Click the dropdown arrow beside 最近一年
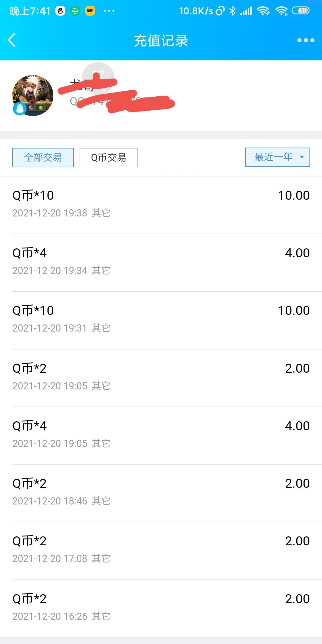This screenshot has height=644, width=322. 302,157
